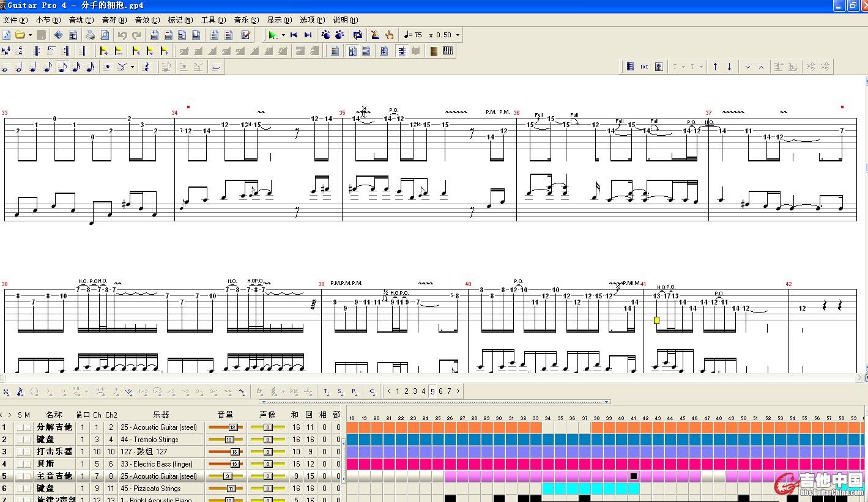Open the tuplet dropdown arrow

tap(132, 67)
